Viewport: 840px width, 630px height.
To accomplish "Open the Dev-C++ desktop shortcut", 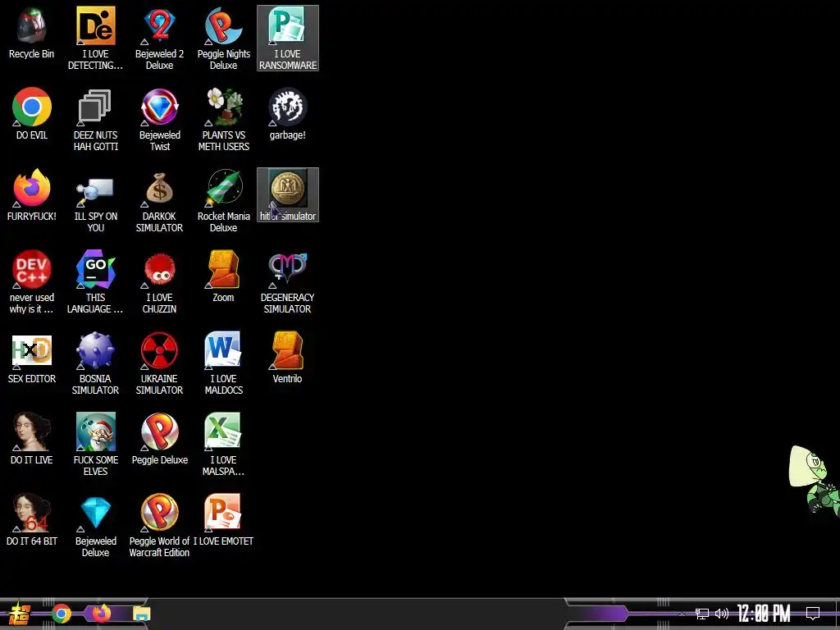I will 32,282.
